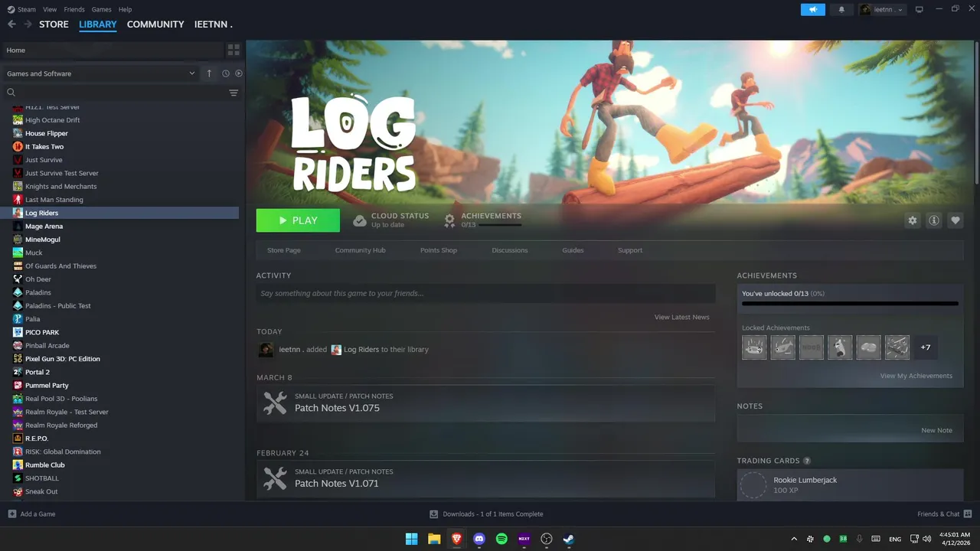Image resolution: width=980 pixels, height=551 pixels.
Task: Open the Friends menu
Action: (x=74, y=9)
